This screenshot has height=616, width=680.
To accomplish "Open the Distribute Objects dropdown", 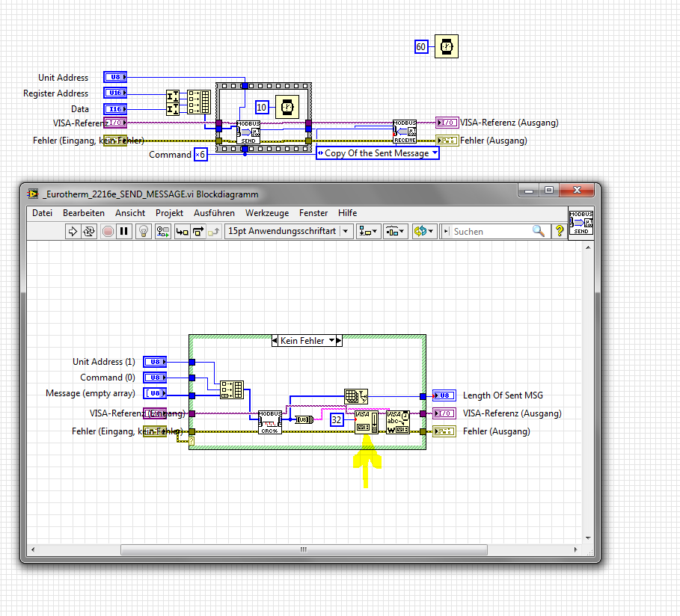I will 395,232.
